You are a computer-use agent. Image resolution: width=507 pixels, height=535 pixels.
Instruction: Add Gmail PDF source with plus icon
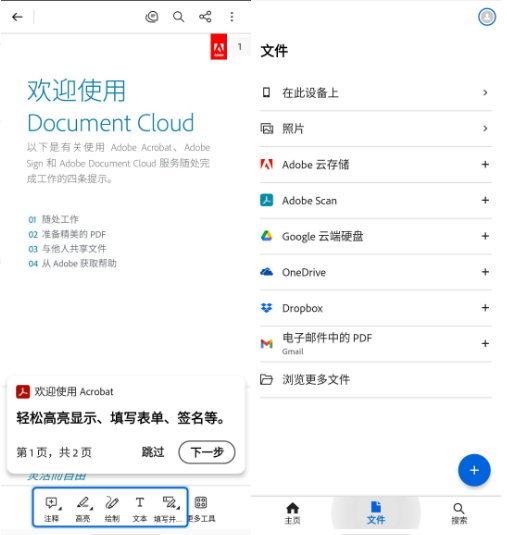[485, 344]
